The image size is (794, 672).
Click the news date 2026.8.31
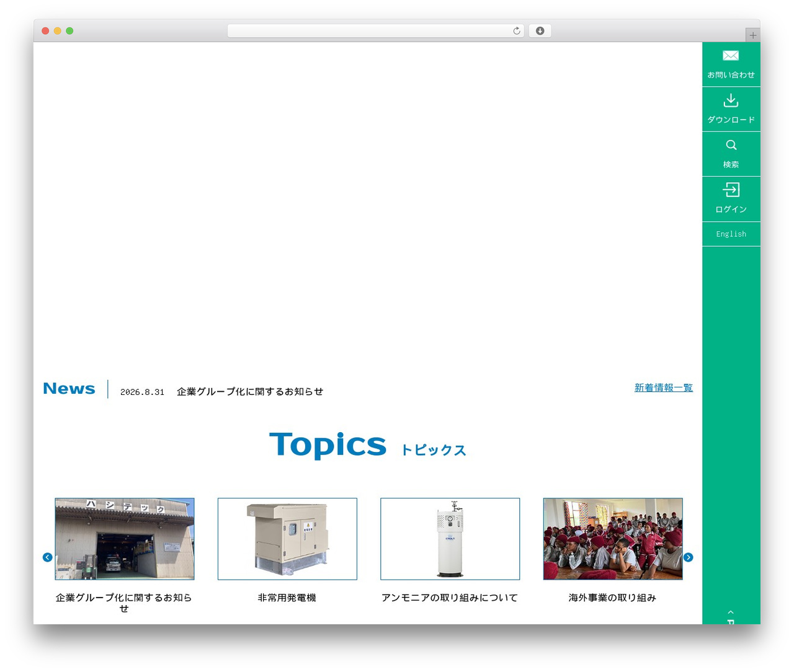pyautogui.click(x=142, y=392)
